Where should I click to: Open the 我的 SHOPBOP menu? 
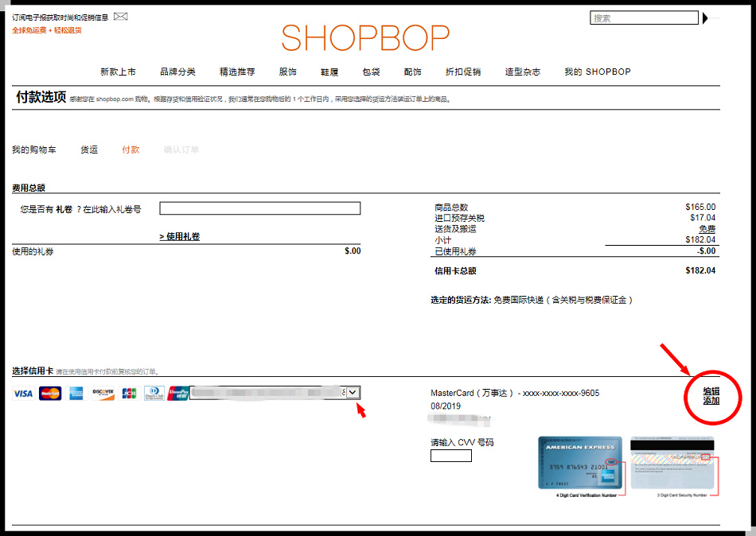coord(598,72)
